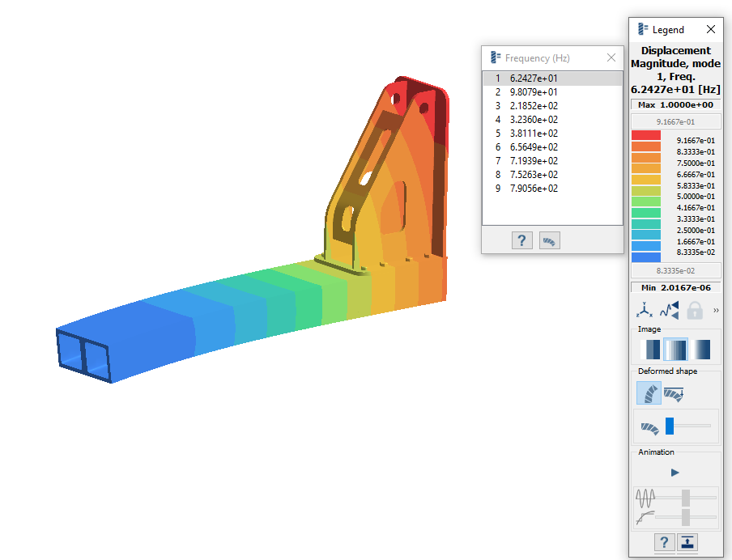
Task: Click the min/max waveform markers icon
Action: [669, 310]
